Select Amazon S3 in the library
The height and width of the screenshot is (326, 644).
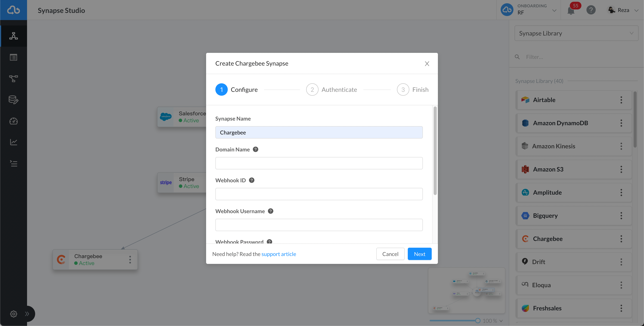click(x=574, y=169)
